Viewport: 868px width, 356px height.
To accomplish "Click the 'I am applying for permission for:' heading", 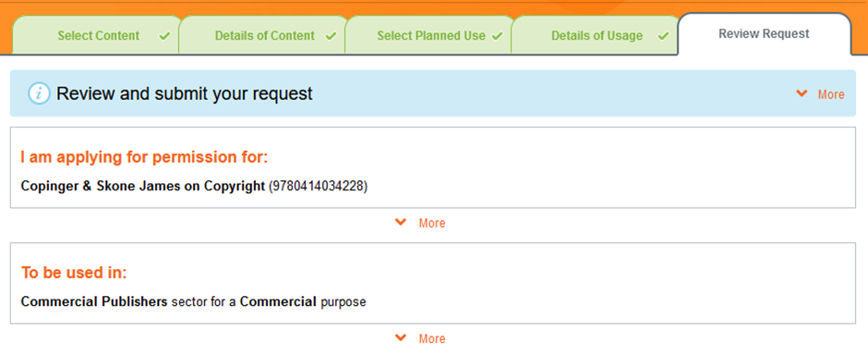I will click(144, 157).
